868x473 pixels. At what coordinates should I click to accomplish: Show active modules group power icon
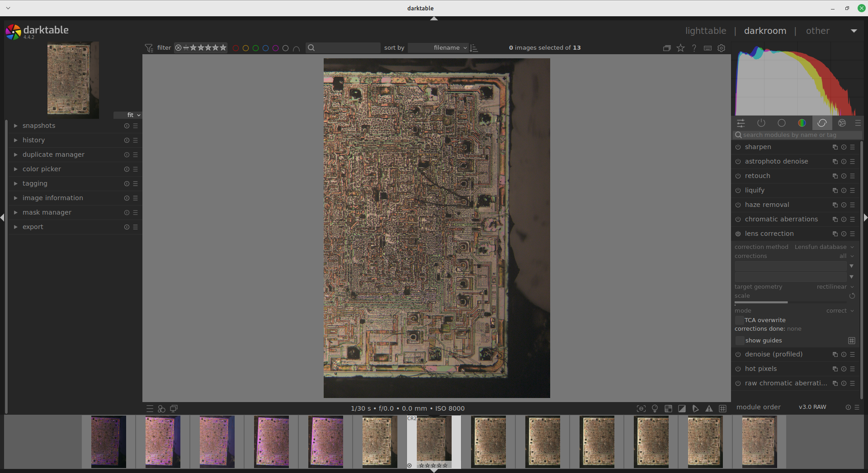point(761,123)
